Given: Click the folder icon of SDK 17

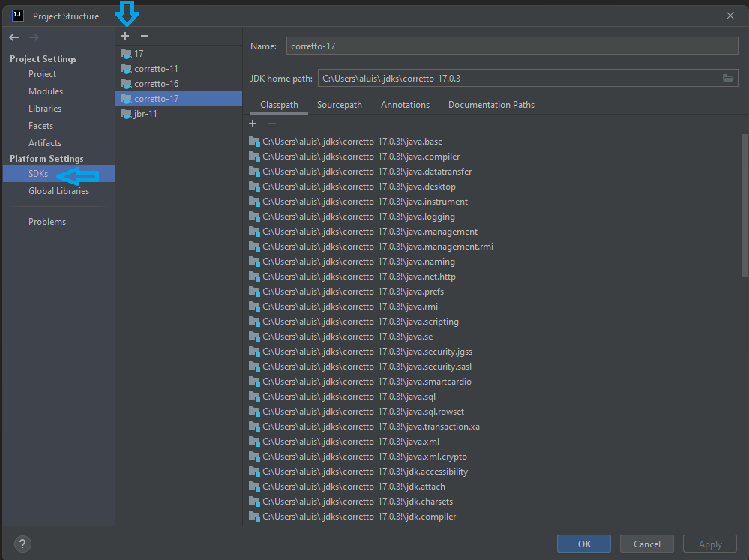Looking at the screenshot, I should pos(126,53).
